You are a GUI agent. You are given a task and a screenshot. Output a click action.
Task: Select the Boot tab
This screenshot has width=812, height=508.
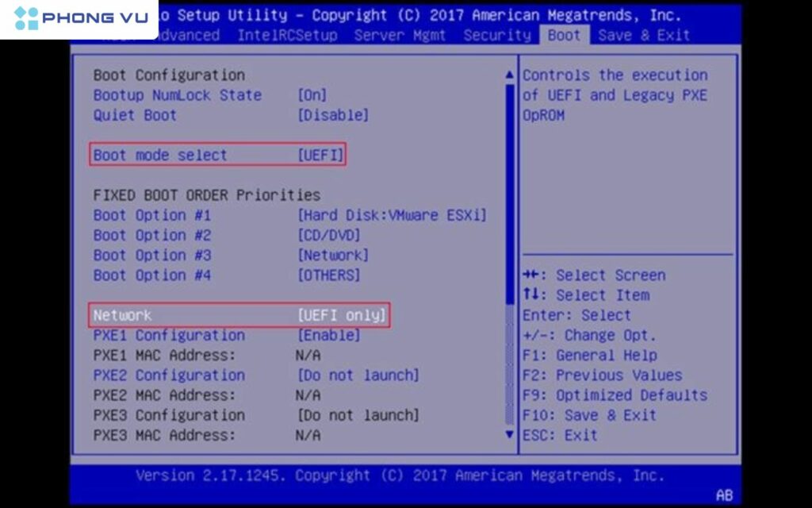point(564,35)
